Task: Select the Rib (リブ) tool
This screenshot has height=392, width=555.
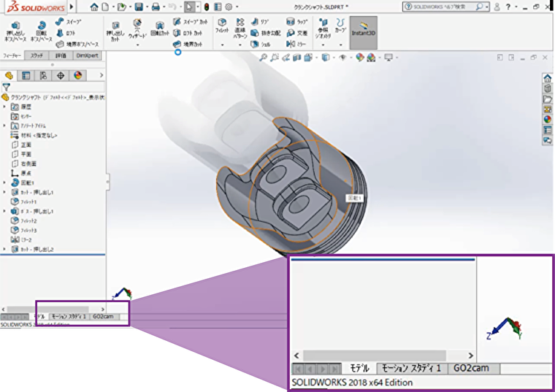Action: 260,22
